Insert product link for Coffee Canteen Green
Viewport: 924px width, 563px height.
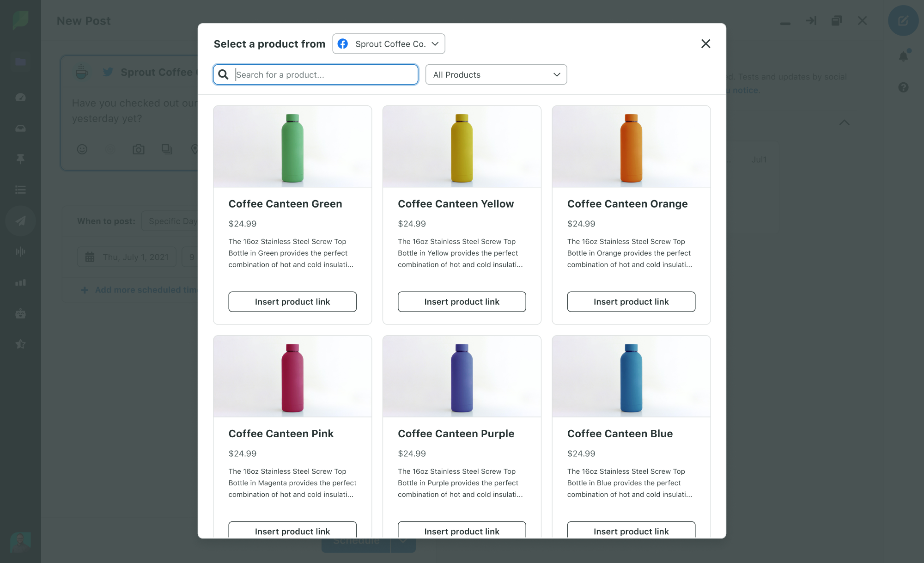[x=292, y=302]
